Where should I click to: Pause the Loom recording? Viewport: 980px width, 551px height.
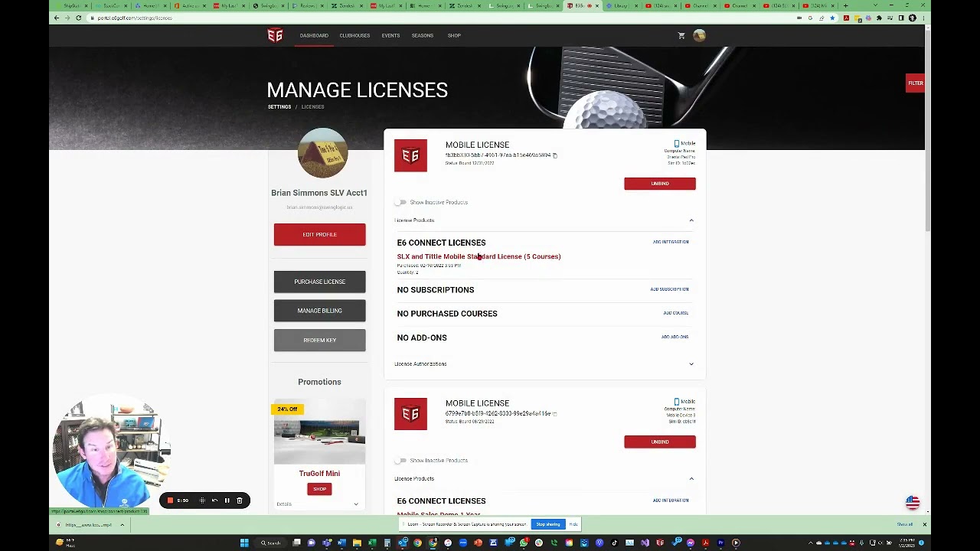coord(227,500)
